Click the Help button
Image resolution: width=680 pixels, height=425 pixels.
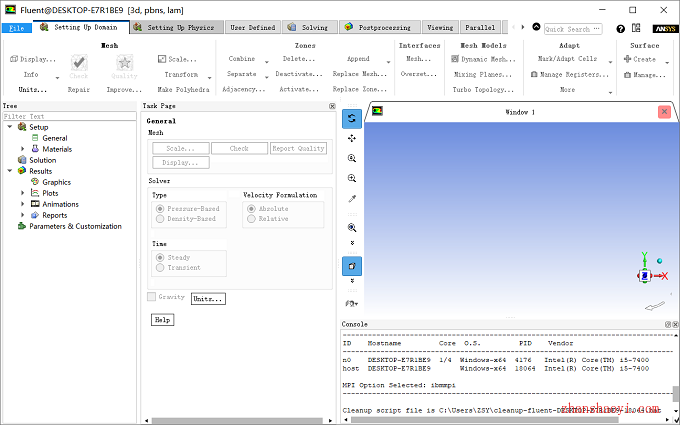[163, 320]
